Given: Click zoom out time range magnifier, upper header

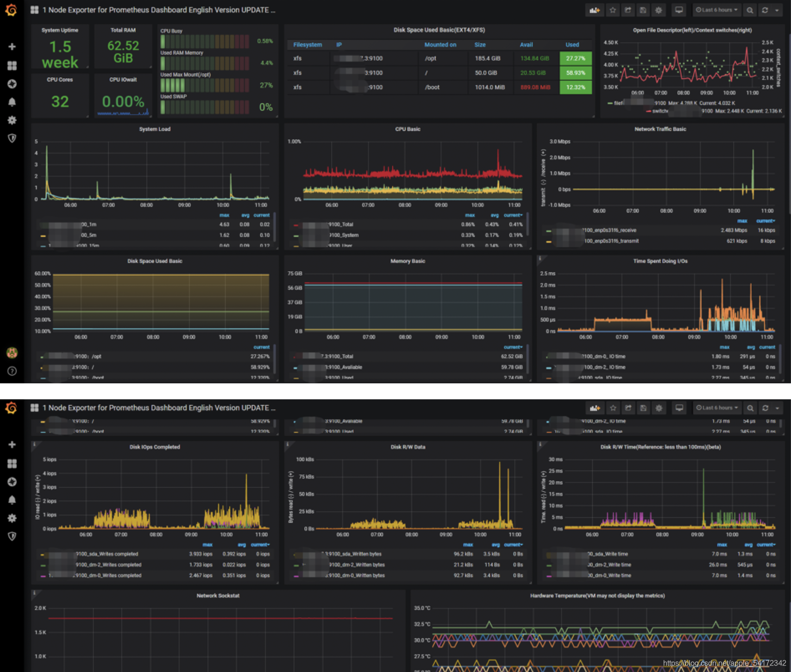Looking at the screenshot, I should click(x=750, y=10).
